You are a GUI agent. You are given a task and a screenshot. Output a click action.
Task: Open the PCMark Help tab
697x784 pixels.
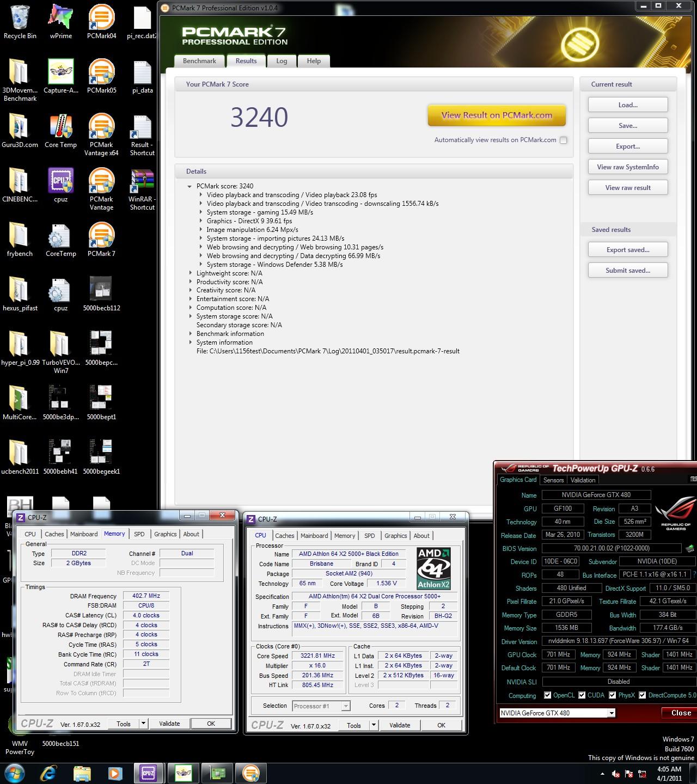[314, 61]
